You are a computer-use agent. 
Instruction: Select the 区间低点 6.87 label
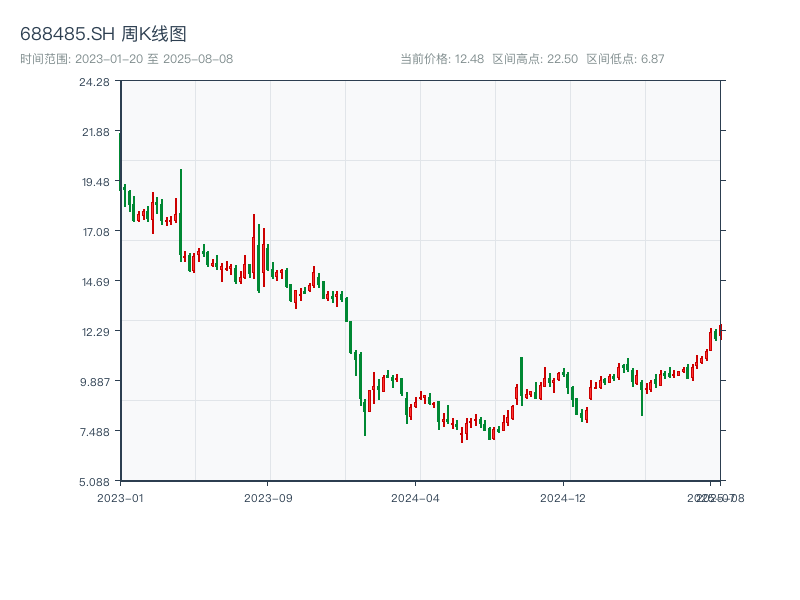[x=625, y=59]
